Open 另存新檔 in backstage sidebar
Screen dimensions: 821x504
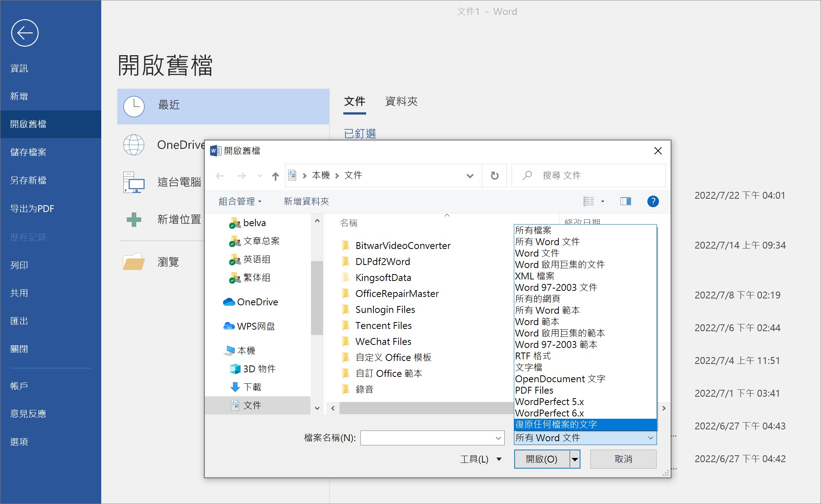51,180
